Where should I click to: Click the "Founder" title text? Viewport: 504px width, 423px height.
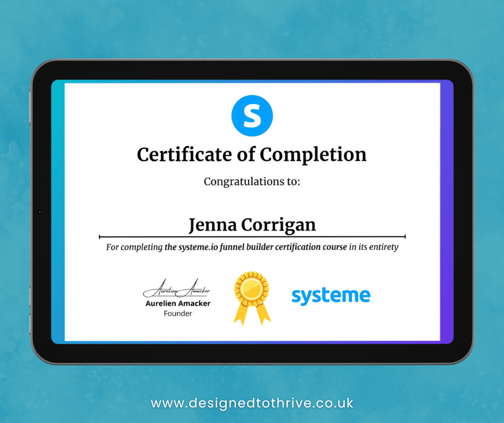(178, 313)
